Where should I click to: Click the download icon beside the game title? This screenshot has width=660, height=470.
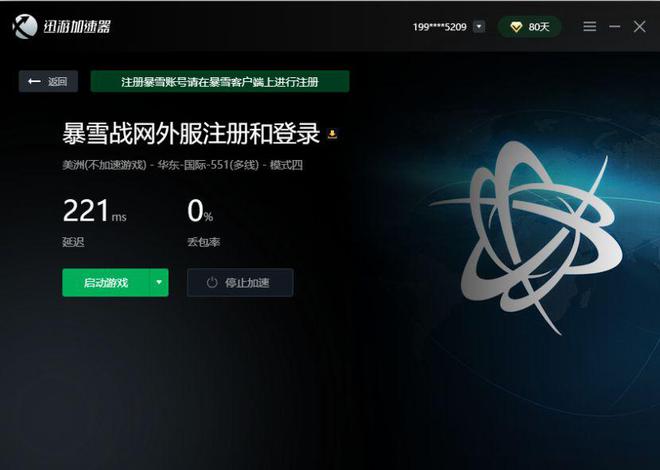pos(332,134)
